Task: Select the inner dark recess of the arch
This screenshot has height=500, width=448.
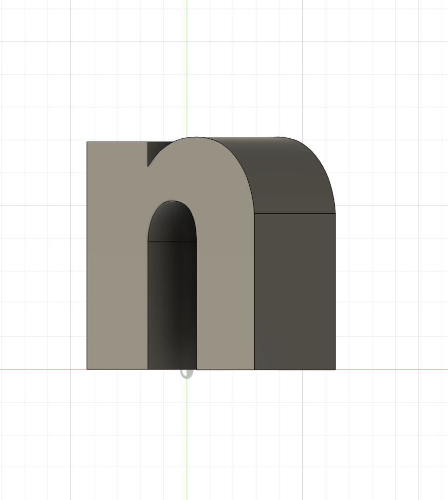Action: coord(171,303)
